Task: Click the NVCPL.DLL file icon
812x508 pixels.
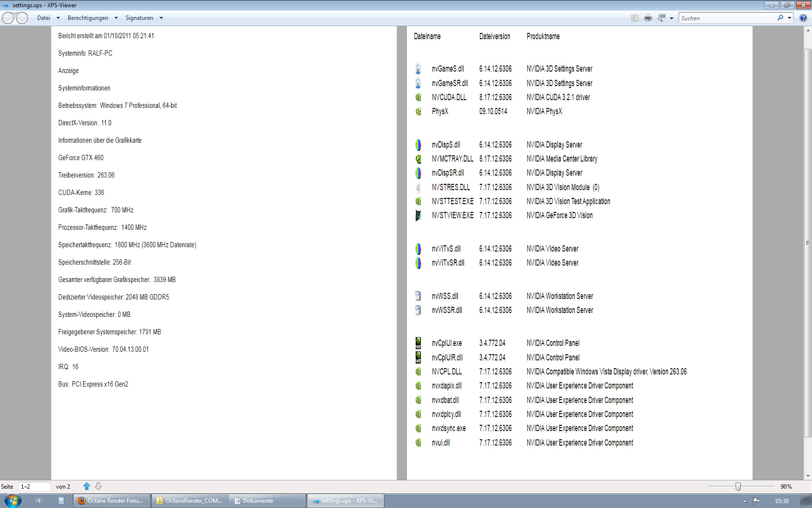Action: (x=418, y=372)
